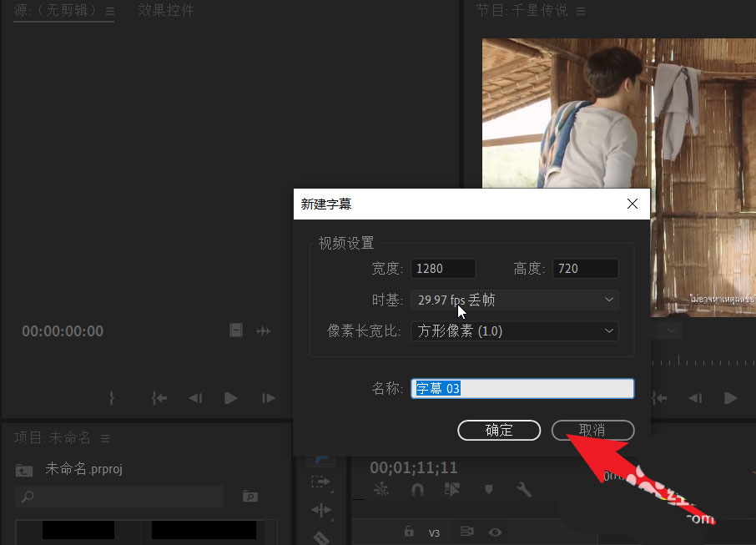756x545 pixels.
Task: Click the 宽度 input field showing 1280
Action: coord(443,269)
